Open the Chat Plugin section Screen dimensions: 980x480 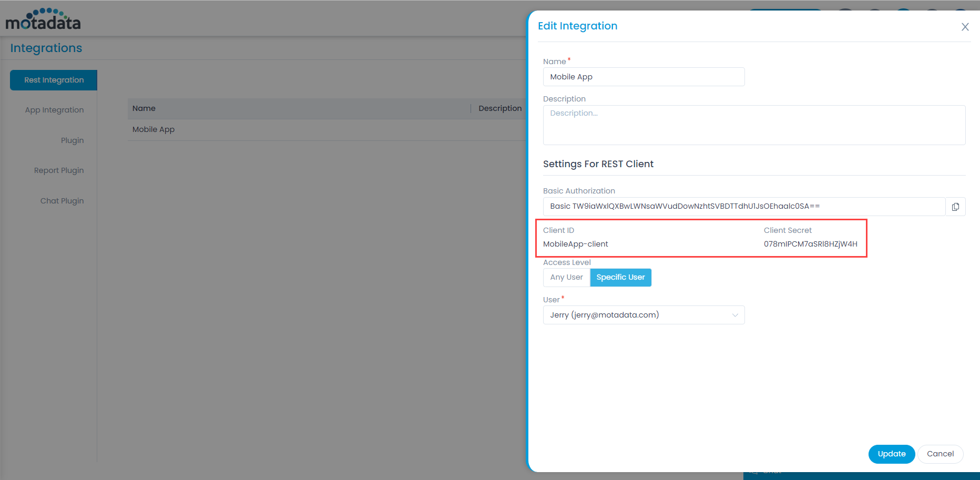click(62, 201)
